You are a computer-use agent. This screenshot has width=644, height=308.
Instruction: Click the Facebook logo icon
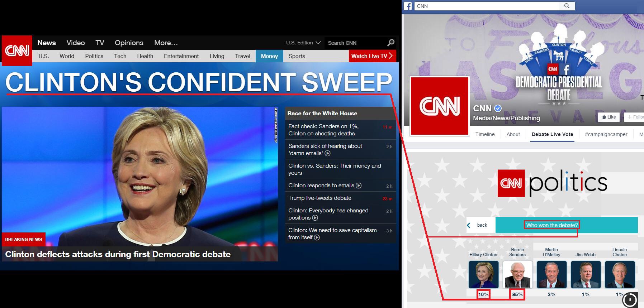coord(408,6)
